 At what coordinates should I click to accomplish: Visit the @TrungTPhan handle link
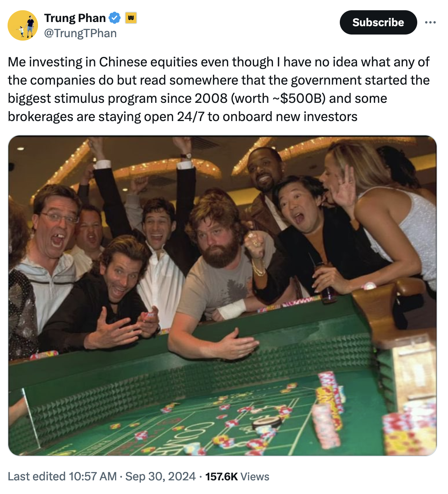tap(80, 33)
